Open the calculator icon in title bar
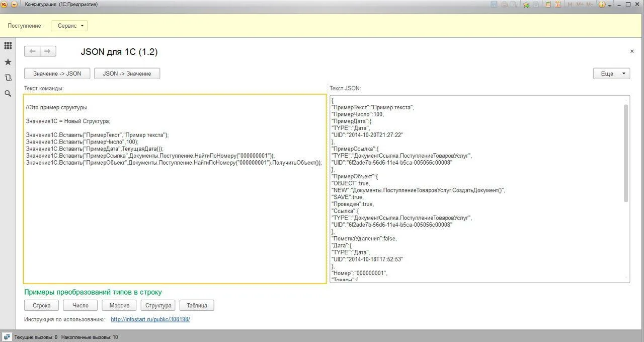Screen dimensions: 644x342 (548, 5)
